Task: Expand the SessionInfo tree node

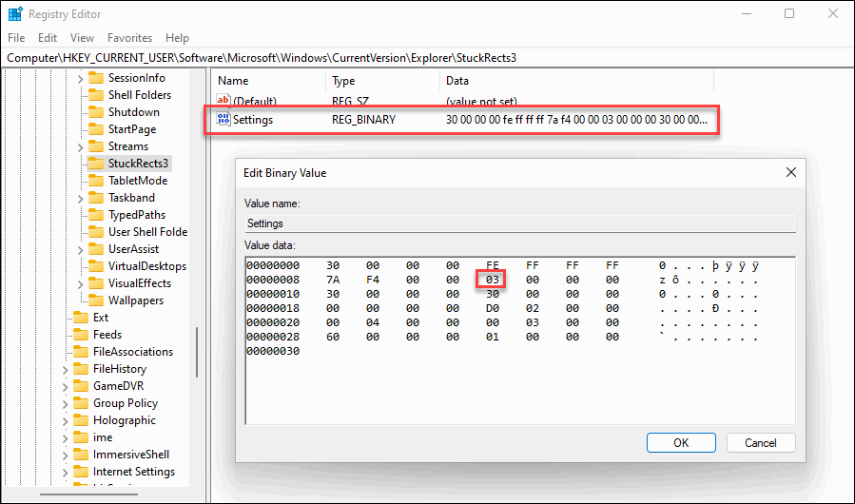Action: (x=80, y=79)
